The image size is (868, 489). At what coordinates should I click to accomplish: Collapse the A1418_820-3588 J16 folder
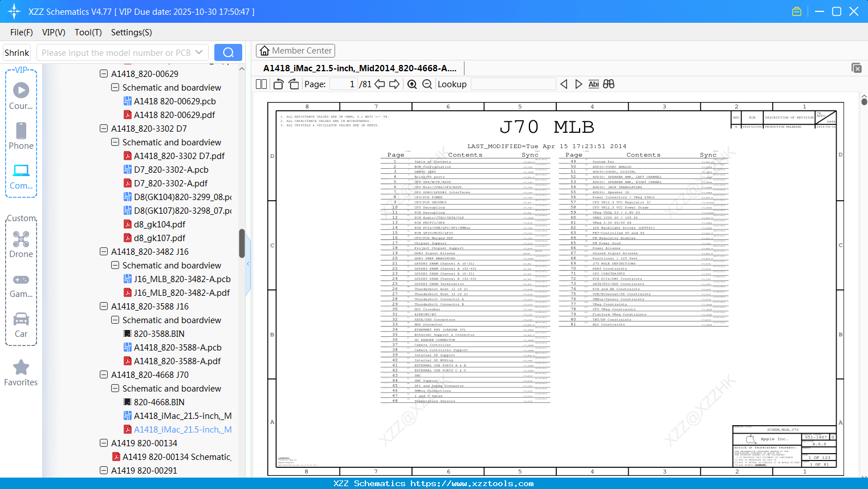[104, 306]
